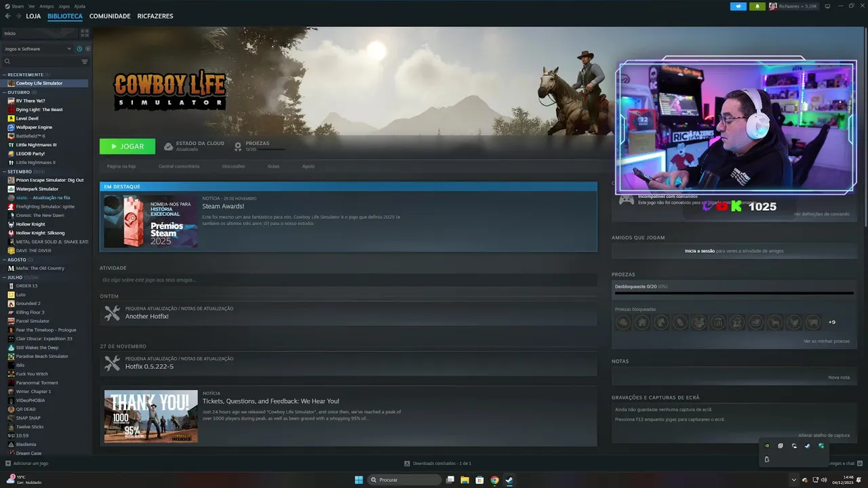The width and height of the screenshot is (868, 488).
Task: Open the Downloads concluídos status
Action: (x=437, y=464)
